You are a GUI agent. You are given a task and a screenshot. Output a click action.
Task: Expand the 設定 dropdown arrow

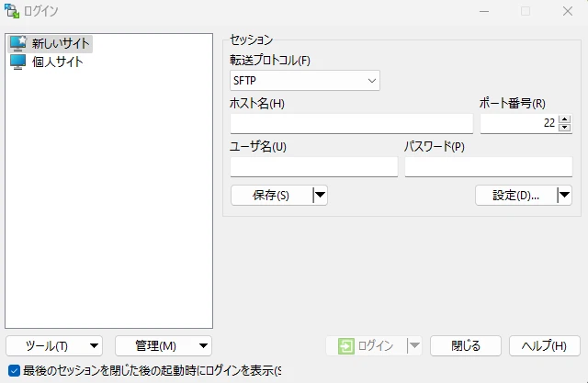(x=564, y=196)
